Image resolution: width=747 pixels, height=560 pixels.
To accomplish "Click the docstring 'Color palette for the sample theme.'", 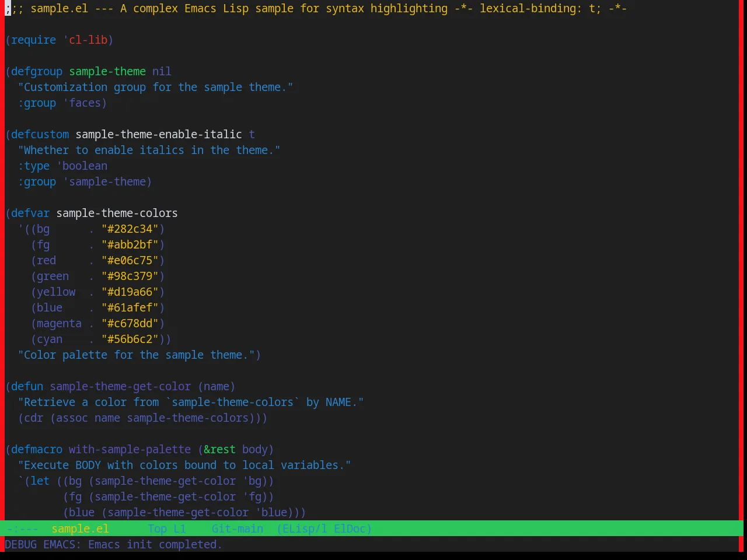I will 136,355.
